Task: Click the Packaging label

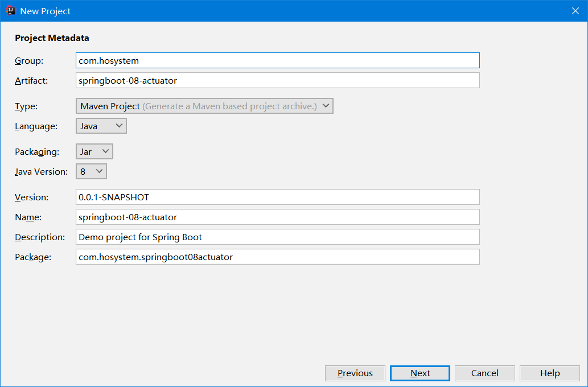Action: 37,152
